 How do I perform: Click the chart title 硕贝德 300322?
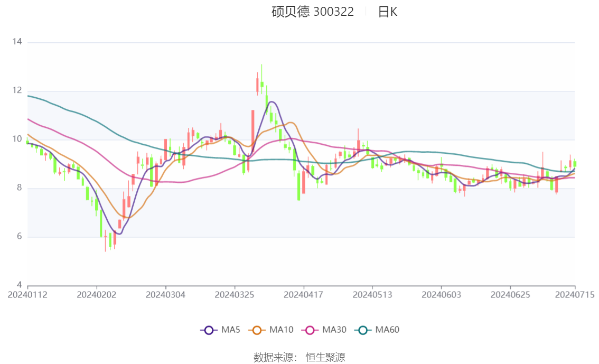(313, 12)
